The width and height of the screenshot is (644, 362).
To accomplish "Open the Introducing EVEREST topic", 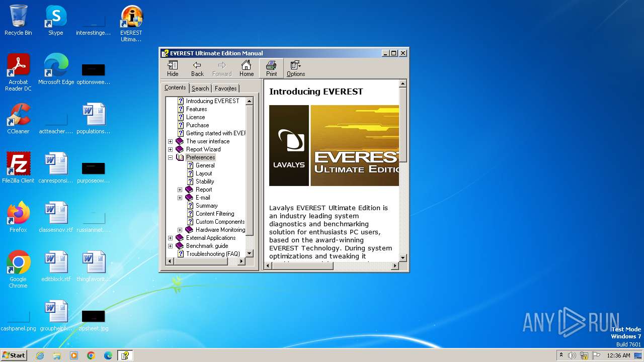I will click(212, 101).
